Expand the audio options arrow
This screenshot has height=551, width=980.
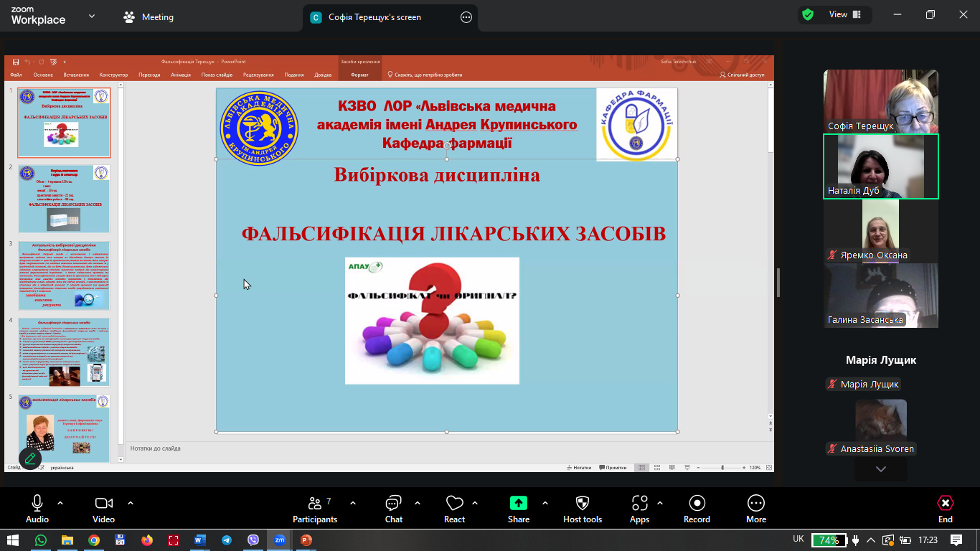[x=60, y=503]
